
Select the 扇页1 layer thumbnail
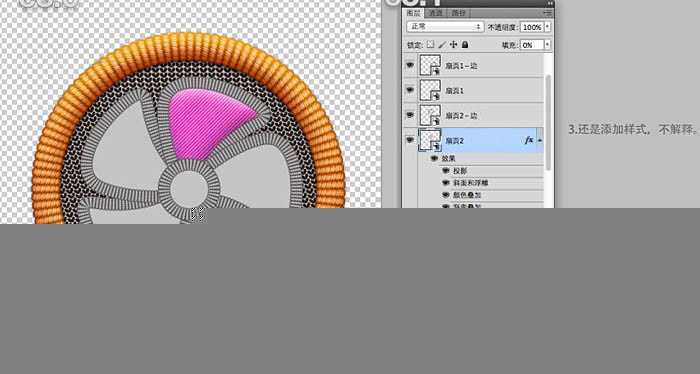(x=430, y=90)
